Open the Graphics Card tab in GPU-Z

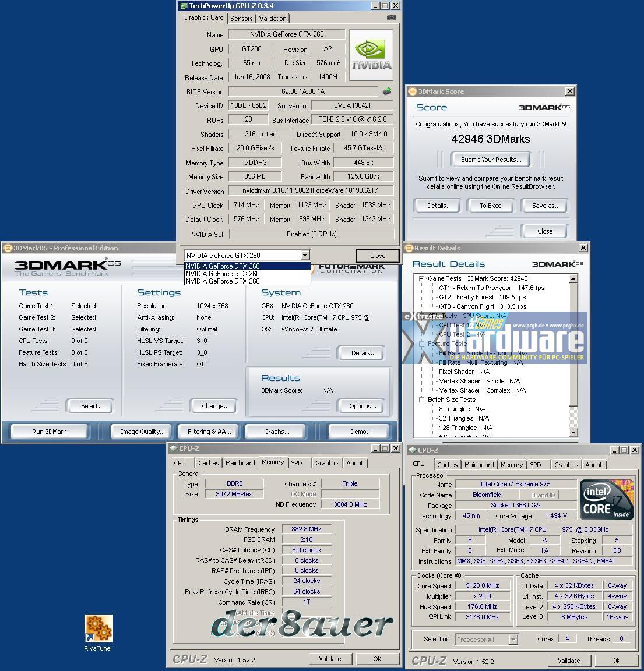[204, 17]
